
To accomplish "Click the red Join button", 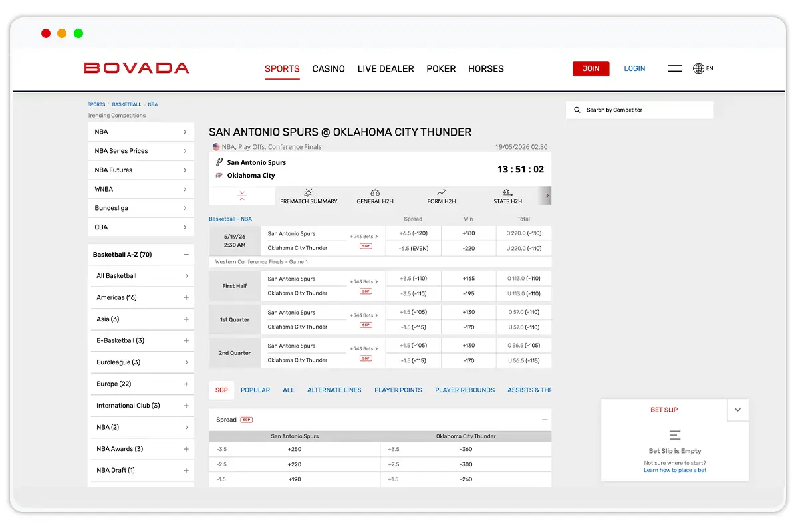I will 591,68.
